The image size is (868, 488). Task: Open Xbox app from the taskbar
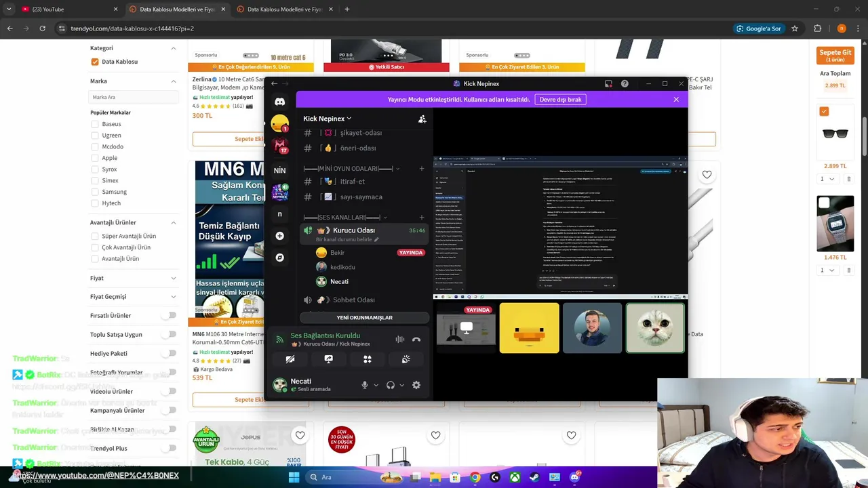(x=515, y=477)
